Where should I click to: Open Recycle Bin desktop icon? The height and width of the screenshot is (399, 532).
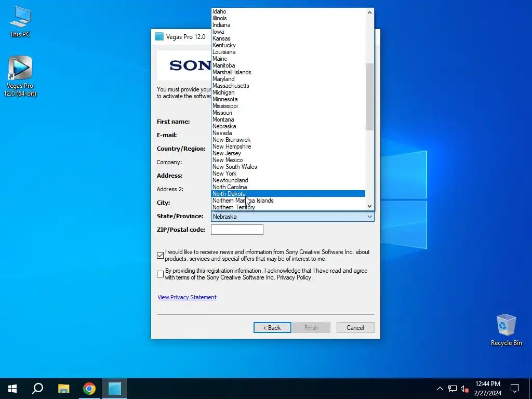[506, 330]
